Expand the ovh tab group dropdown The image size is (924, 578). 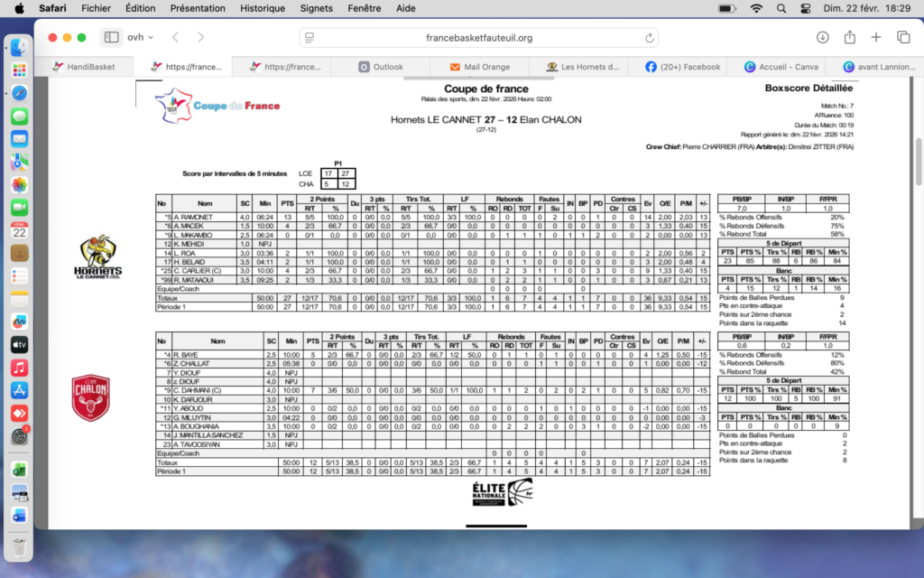click(138, 37)
